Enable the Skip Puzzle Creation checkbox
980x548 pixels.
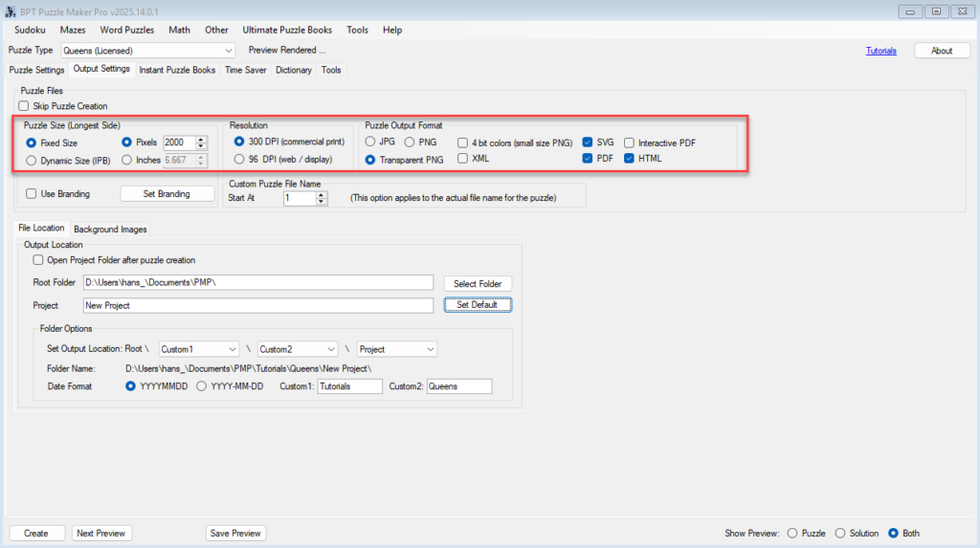[x=24, y=106]
